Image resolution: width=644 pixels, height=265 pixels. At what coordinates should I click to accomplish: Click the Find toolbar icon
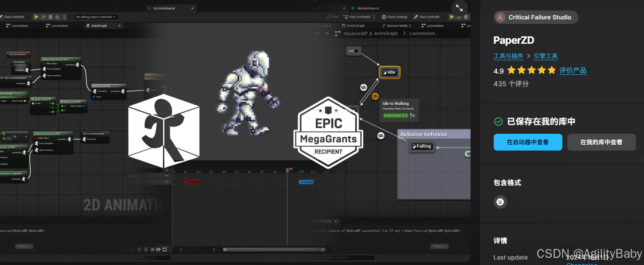333,17
